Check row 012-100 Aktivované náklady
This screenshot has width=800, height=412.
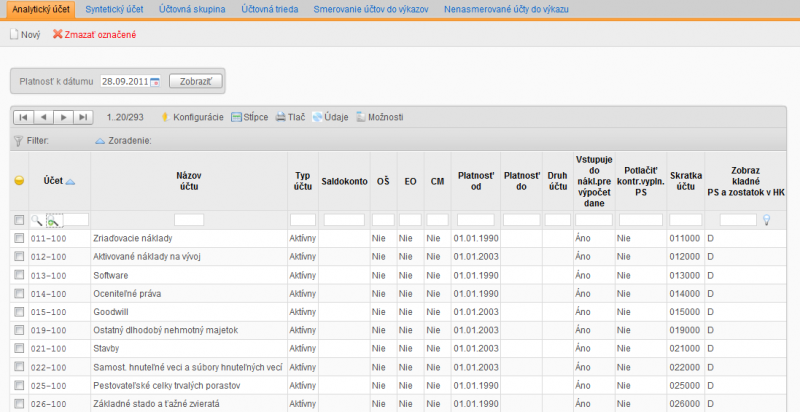pyautogui.click(x=19, y=256)
